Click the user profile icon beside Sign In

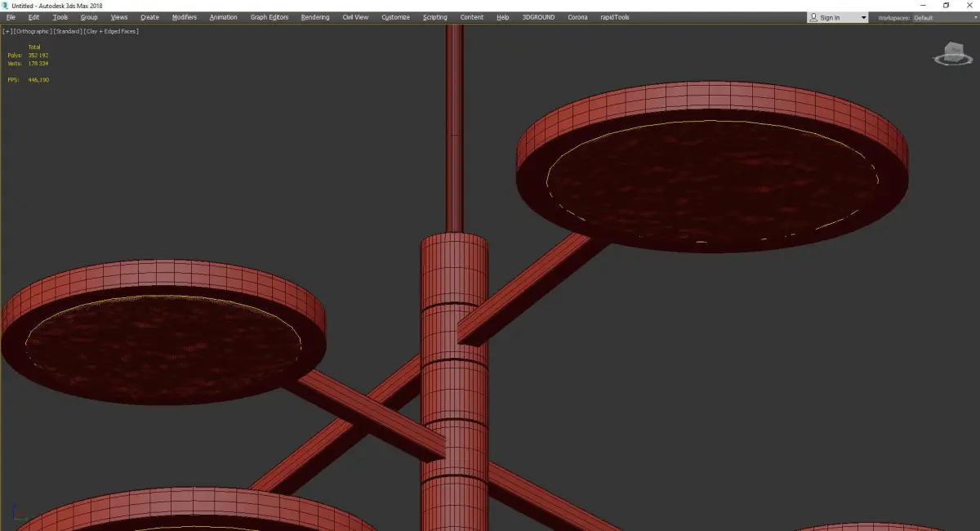(813, 17)
